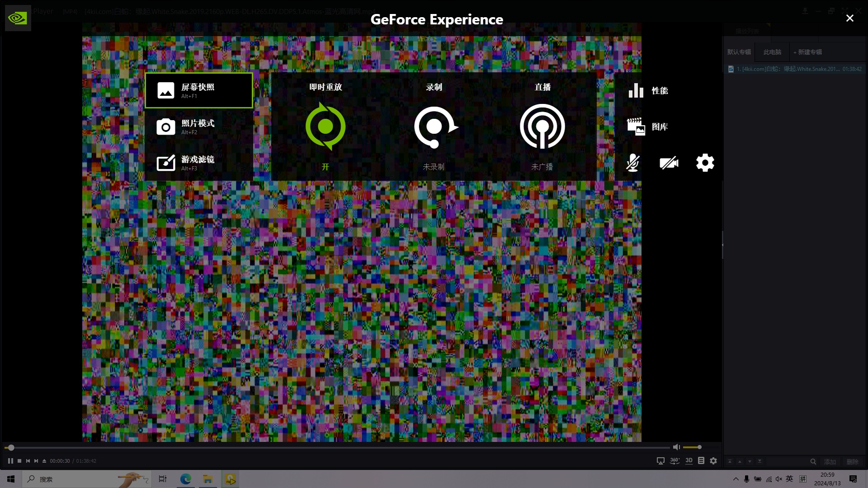Open player settings gear
This screenshot has height=488, width=868.
[x=713, y=461]
